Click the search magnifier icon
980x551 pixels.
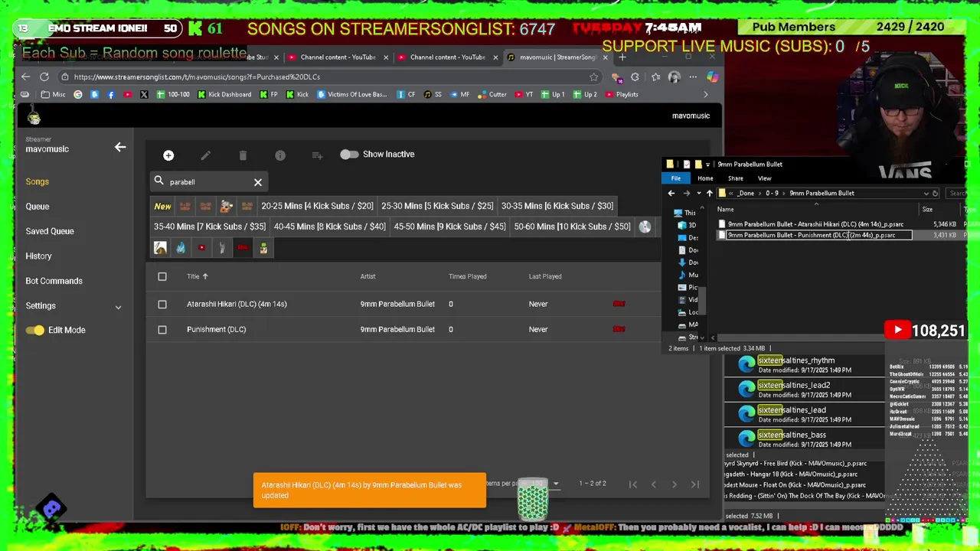tap(159, 181)
